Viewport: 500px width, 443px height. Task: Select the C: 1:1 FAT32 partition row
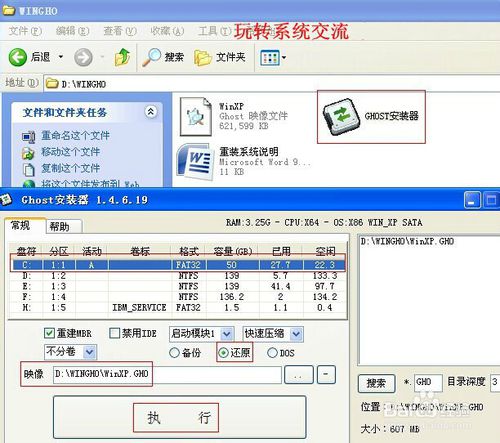178,265
